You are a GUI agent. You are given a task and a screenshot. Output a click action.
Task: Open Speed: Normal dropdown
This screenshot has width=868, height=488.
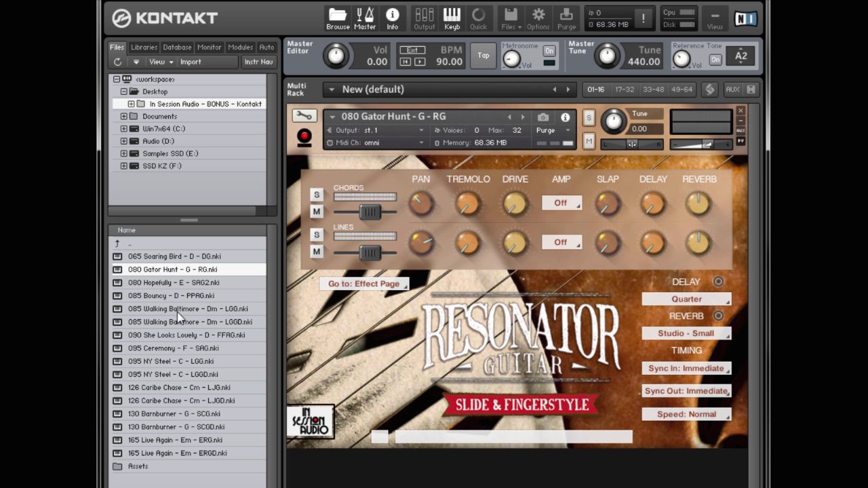point(686,414)
